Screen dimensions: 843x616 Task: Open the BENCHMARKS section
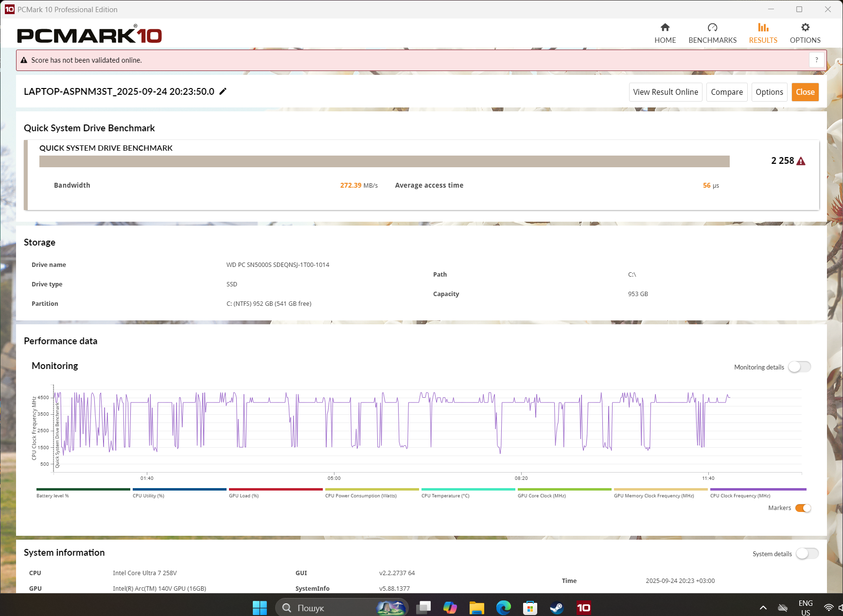coord(712,33)
